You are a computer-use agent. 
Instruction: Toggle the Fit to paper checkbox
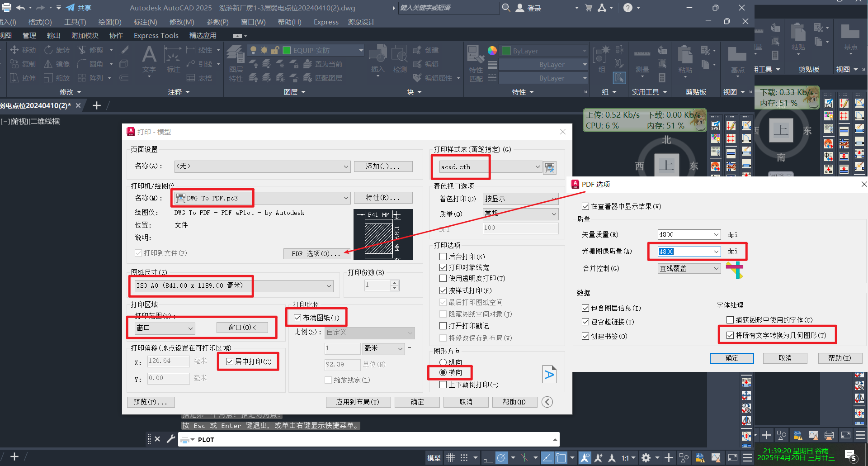point(297,318)
